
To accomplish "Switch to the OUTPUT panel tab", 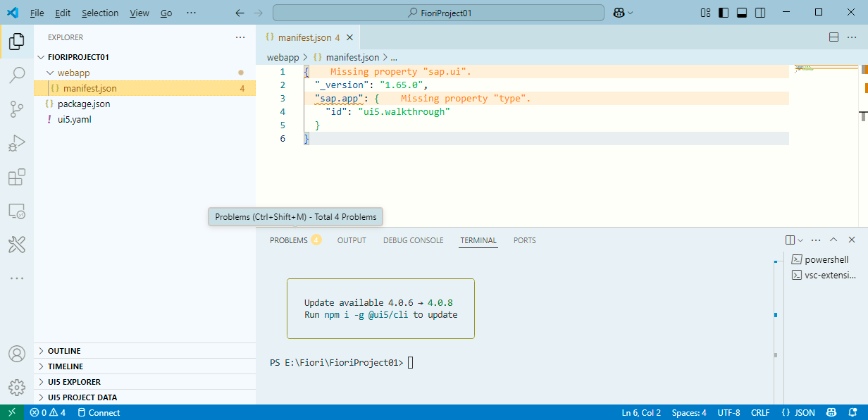I will click(352, 240).
